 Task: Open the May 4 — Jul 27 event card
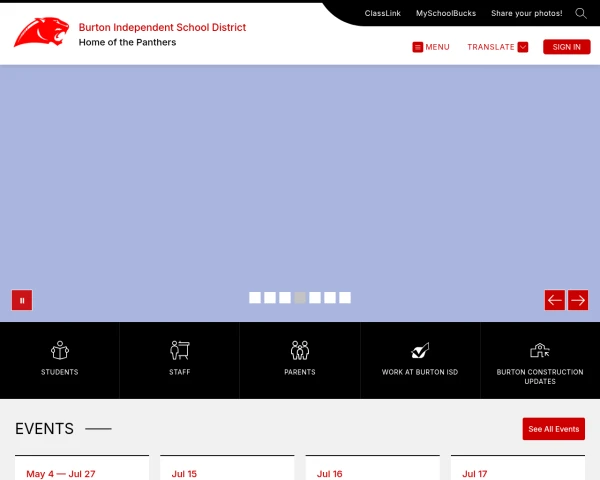(82, 468)
